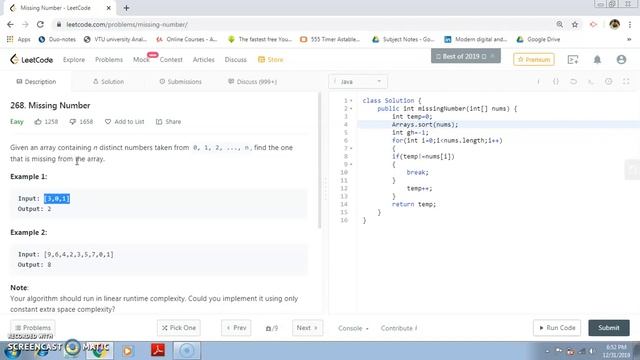Screen dimensions: 640x360
Task: Open the editor clock timer icon
Action: tap(609, 82)
